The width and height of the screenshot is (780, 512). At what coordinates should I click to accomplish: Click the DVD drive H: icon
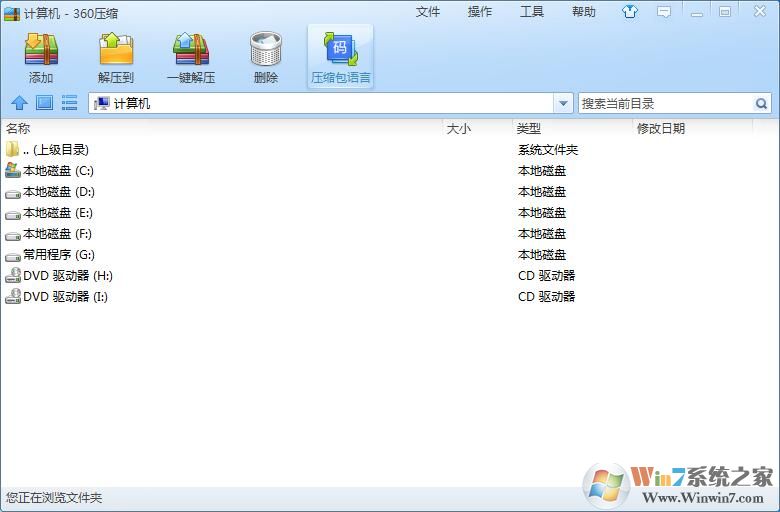click(x=13, y=275)
